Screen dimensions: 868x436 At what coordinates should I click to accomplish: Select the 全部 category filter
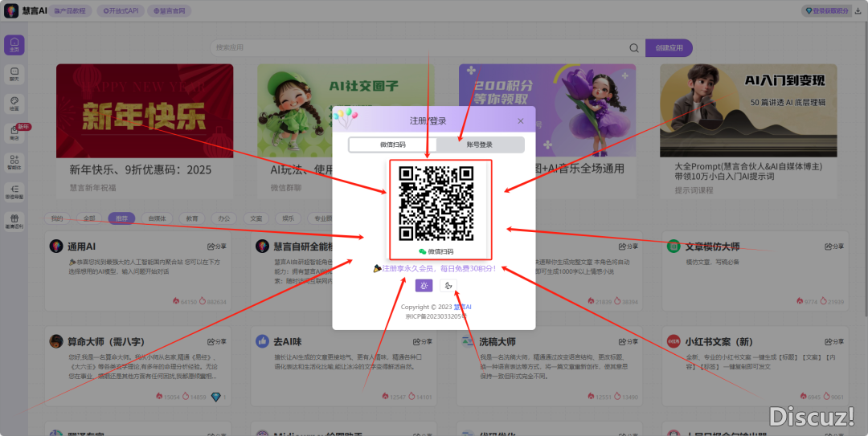[x=89, y=218]
